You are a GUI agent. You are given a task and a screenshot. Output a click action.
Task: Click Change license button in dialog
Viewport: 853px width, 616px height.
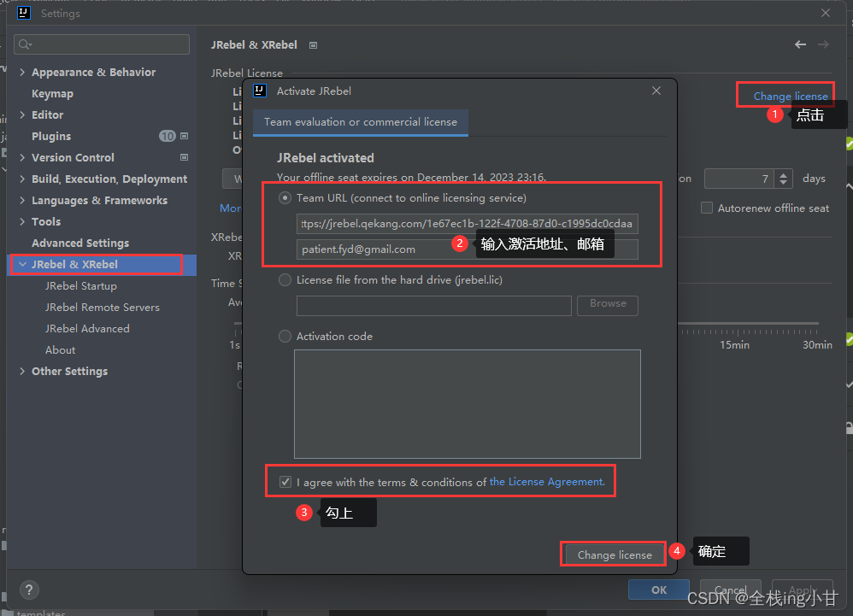click(x=615, y=554)
